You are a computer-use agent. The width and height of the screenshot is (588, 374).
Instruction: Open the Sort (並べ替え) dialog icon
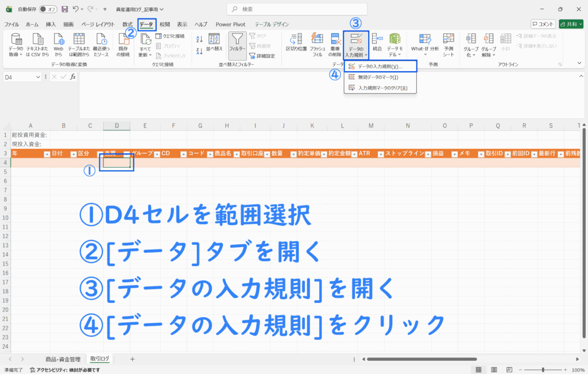coord(214,40)
